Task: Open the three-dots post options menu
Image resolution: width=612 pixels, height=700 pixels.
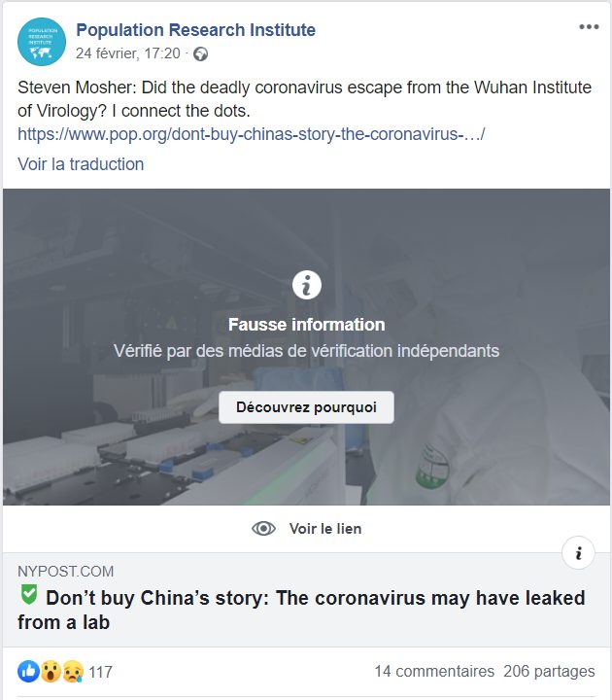Action: coord(589,27)
